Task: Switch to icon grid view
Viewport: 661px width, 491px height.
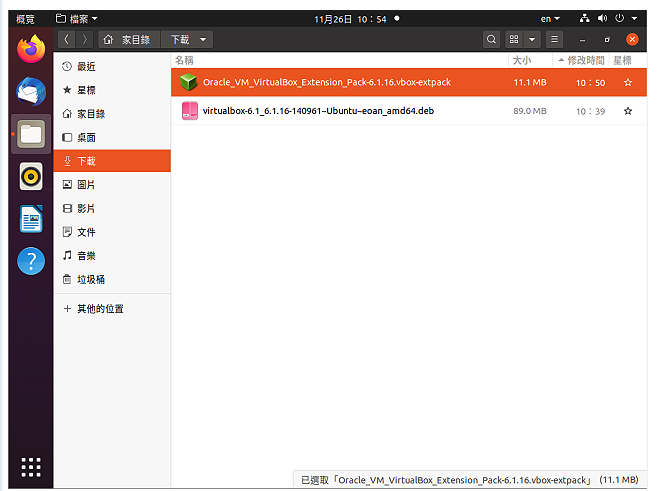Action: (x=514, y=40)
